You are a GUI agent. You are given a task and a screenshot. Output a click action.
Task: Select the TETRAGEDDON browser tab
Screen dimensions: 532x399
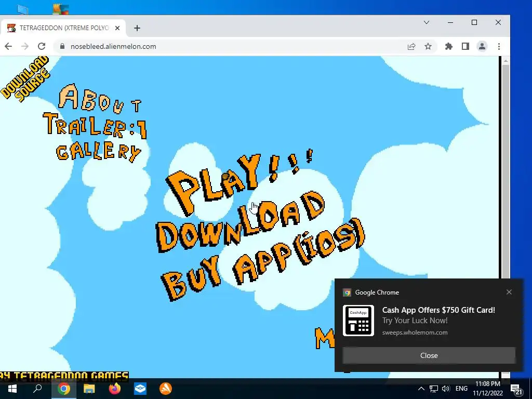63,28
